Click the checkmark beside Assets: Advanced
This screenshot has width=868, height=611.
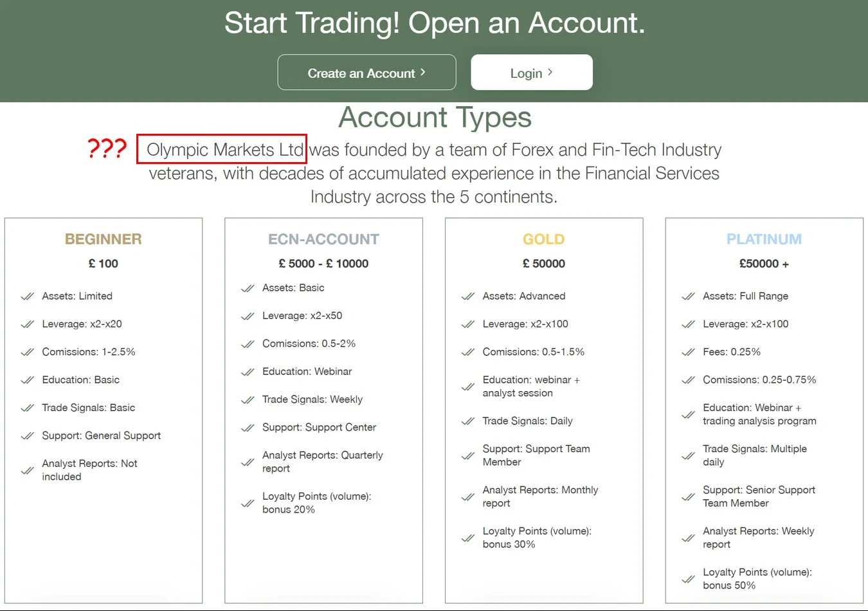pos(468,296)
